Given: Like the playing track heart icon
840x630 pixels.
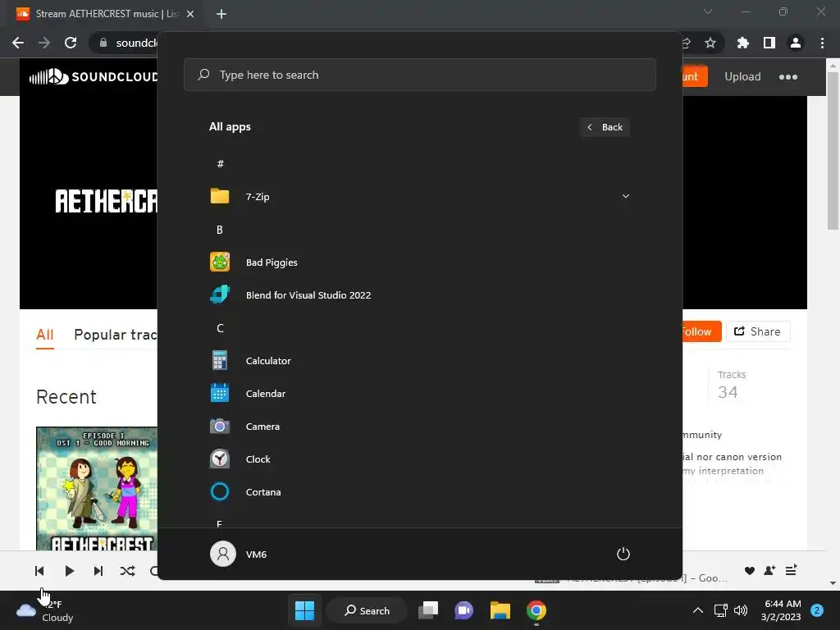Looking at the screenshot, I should pyautogui.click(x=750, y=571).
